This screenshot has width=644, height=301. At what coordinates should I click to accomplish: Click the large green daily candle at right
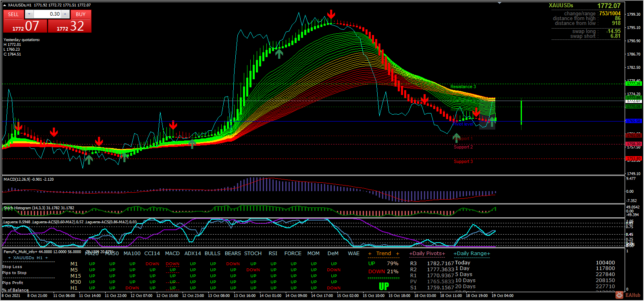tap(521, 112)
